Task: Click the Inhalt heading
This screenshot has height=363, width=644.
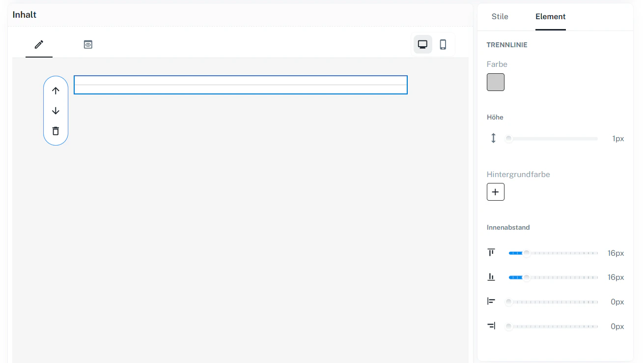Action: (25, 15)
